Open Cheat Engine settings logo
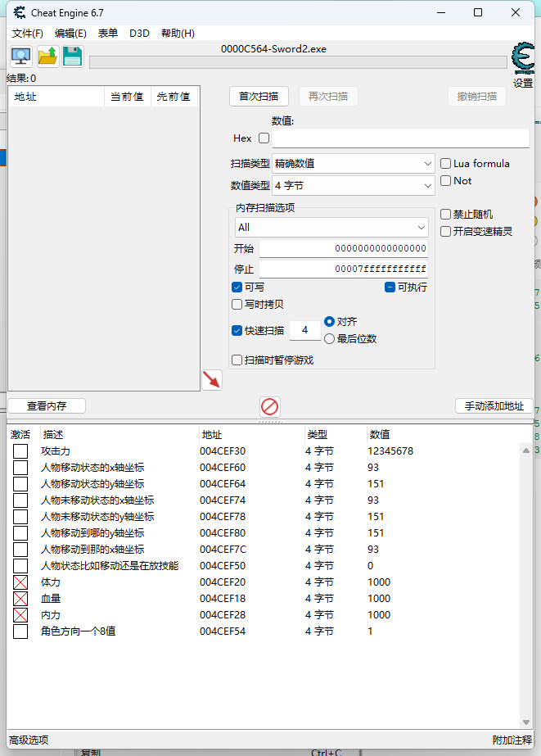Viewport: 541px width, 756px height. (523, 58)
